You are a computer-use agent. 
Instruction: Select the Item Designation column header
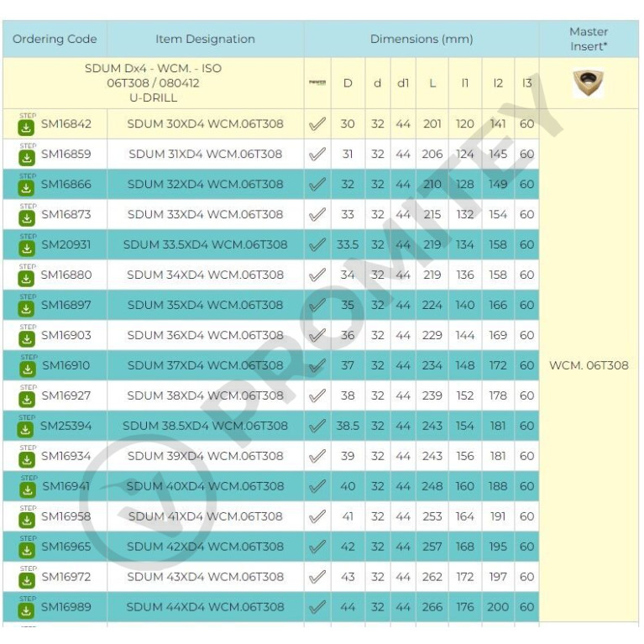click(205, 39)
